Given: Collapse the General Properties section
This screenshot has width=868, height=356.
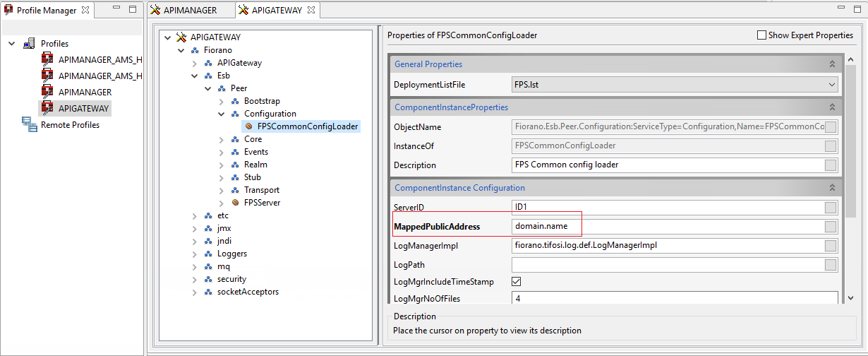Looking at the screenshot, I should pos(832,64).
